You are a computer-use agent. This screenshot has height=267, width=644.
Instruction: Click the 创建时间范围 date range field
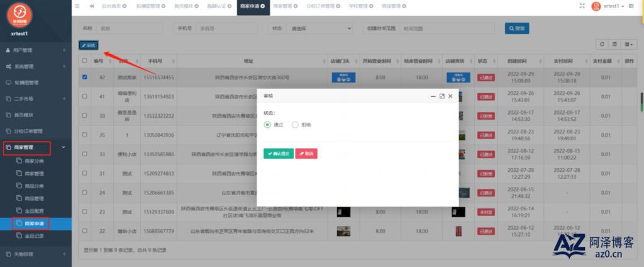point(448,28)
